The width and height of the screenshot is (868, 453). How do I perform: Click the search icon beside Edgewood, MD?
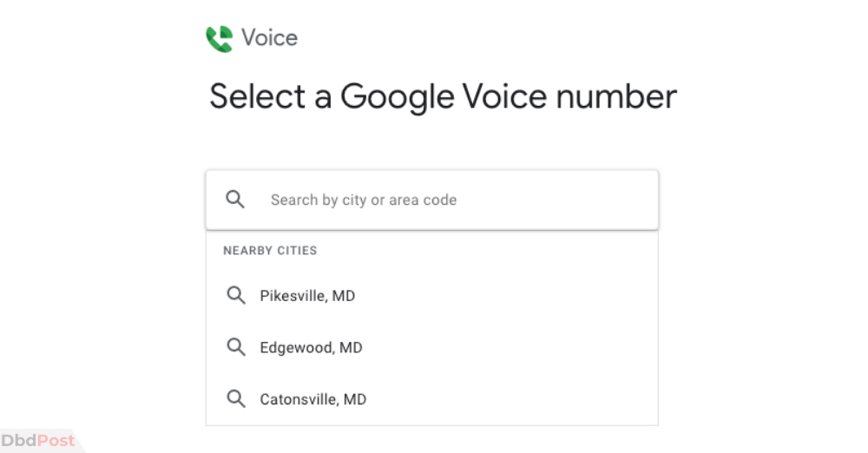coord(236,347)
